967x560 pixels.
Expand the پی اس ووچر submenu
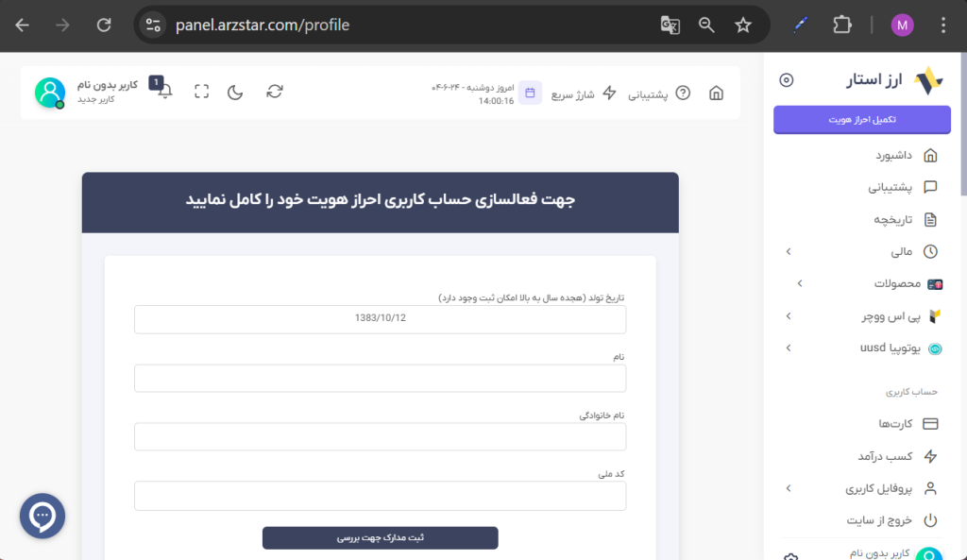pos(789,316)
